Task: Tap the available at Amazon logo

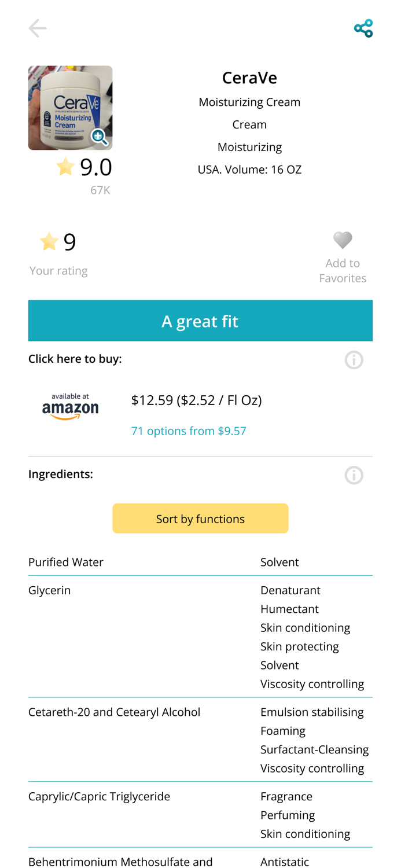Action: click(x=70, y=407)
